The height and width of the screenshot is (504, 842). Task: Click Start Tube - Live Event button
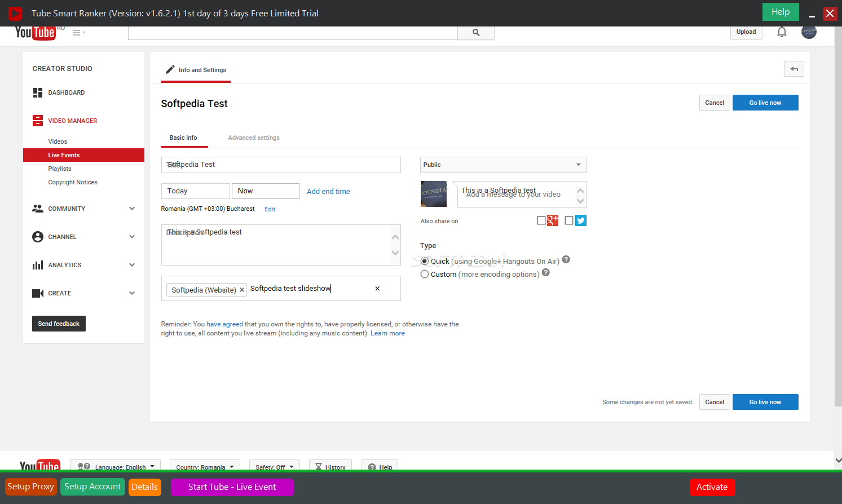pyautogui.click(x=232, y=487)
